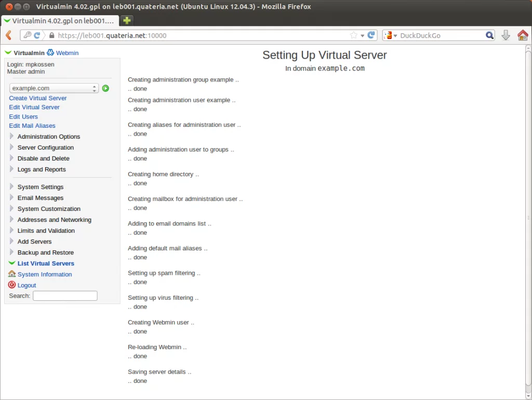Screen dimensions: 532x400
Task: Click 'Saving server details ..' line
Action: click(x=159, y=372)
